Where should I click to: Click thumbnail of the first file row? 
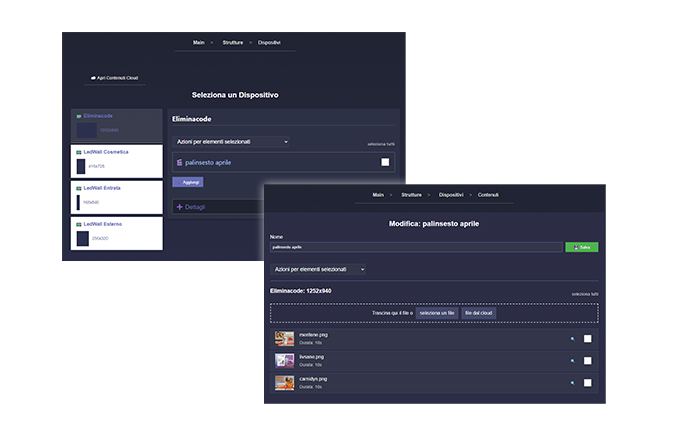284,338
